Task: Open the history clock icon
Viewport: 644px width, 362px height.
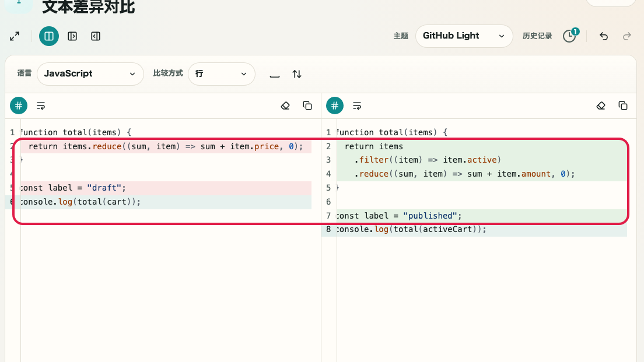Action: click(570, 36)
